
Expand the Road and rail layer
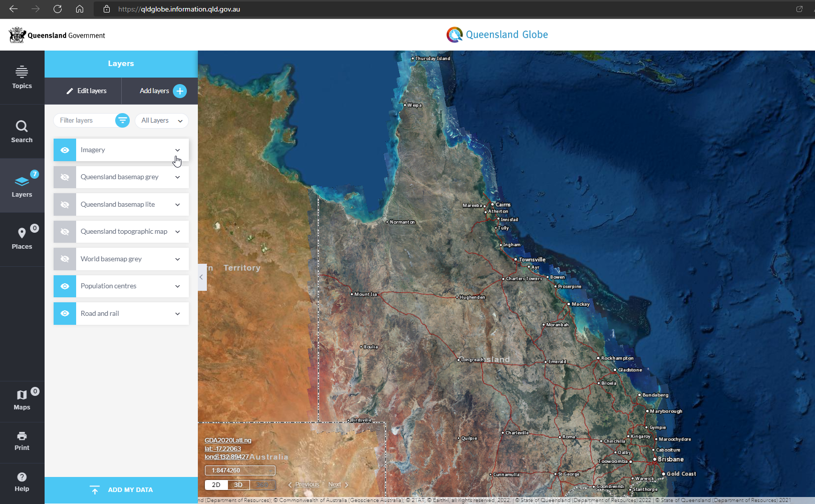pos(177,313)
